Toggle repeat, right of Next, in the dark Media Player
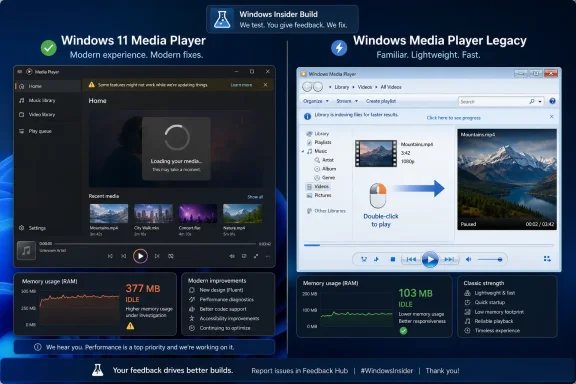Viewport: 576px width, 384px height. [171, 256]
